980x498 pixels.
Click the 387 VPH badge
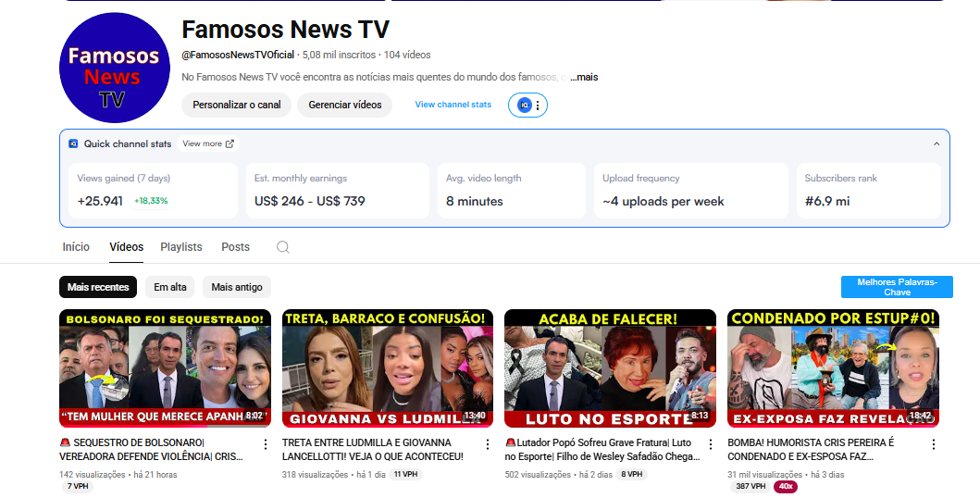751,487
